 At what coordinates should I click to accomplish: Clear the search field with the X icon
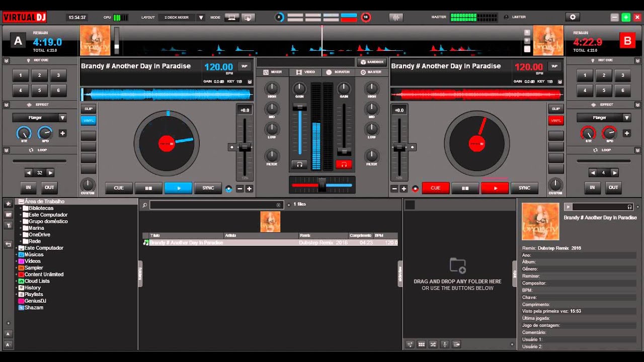(x=278, y=205)
